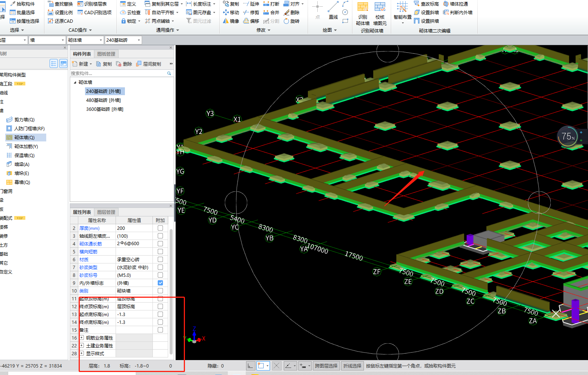Screen dimensions: 588x375
Task: Click the search magnifier in component list
Action: coord(169,74)
